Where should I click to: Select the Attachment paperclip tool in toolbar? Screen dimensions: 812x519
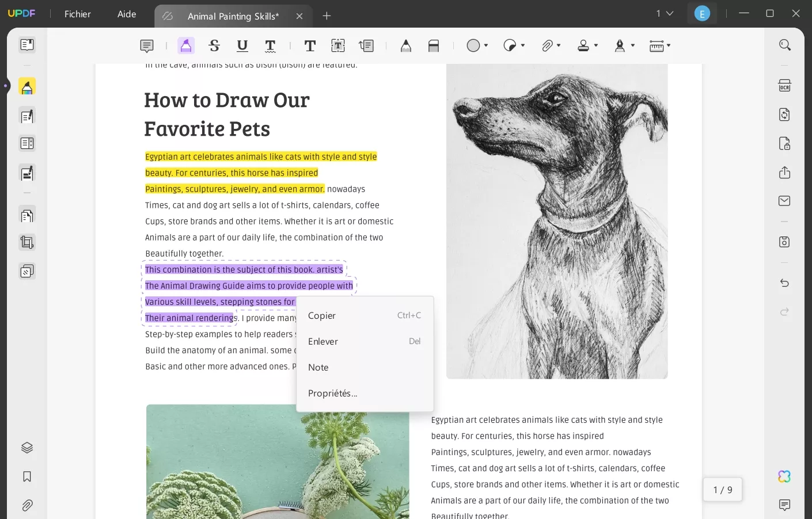(547, 45)
